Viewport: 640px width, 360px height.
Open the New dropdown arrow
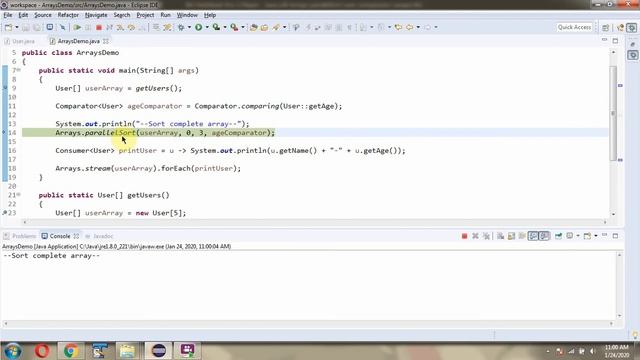(x=17, y=27)
